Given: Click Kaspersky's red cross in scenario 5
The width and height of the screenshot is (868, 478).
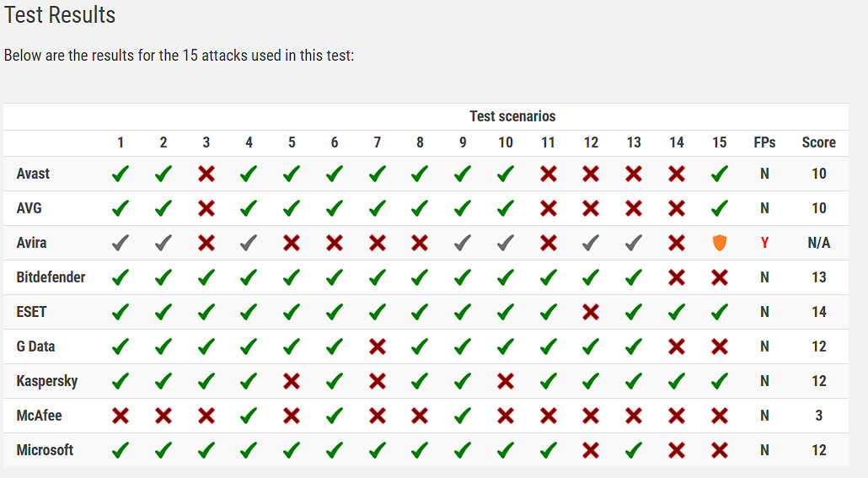Looking at the screenshot, I should pos(292,381).
